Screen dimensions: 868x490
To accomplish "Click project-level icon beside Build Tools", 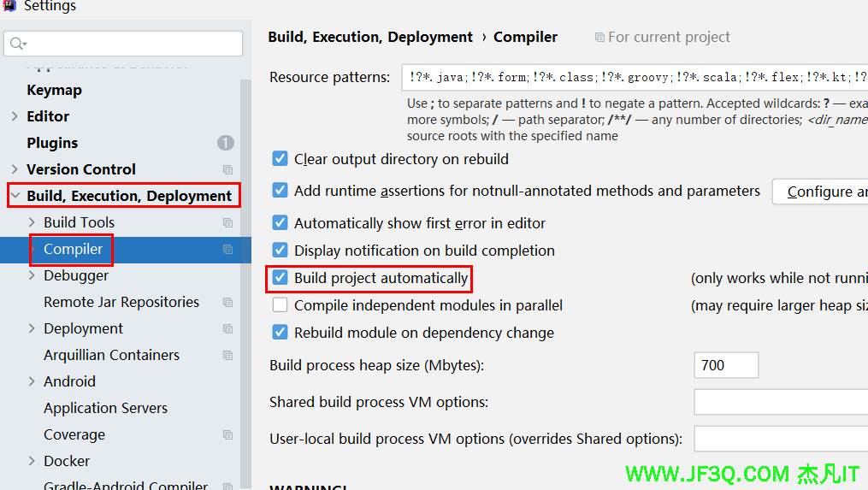I will [x=227, y=223].
